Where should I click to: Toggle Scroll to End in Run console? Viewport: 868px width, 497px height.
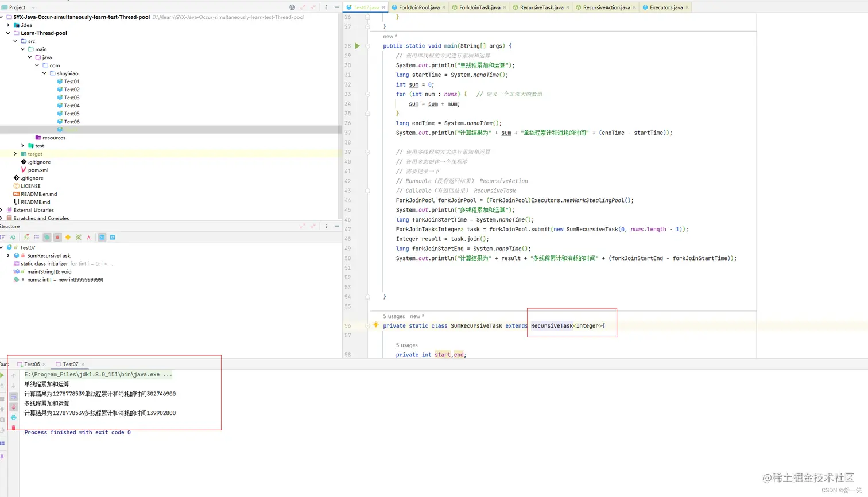(x=14, y=407)
